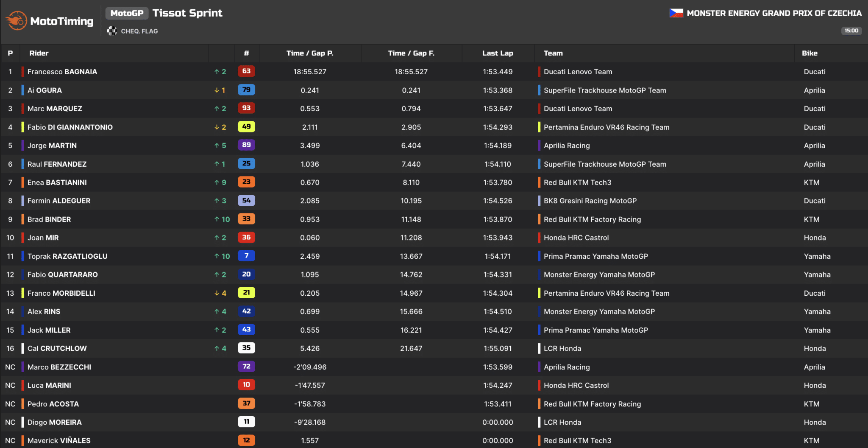868x448 pixels.
Task: Click Razgatlioglu's number 7 badge
Action: 246,256
